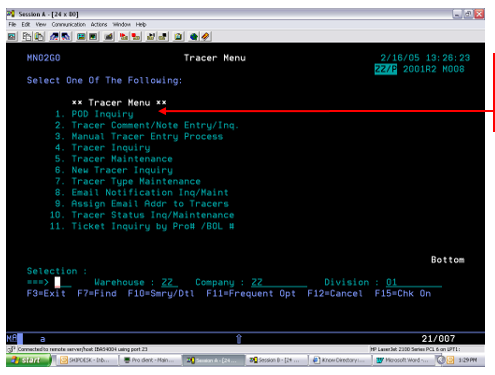Switch to Pro client taskbar button
Screen dimensions: 495x375
[x=151, y=360]
